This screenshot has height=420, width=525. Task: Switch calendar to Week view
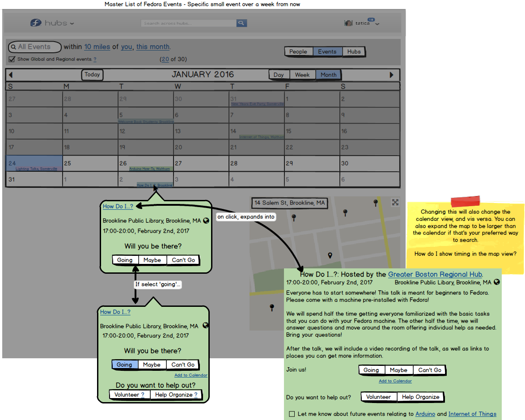[x=302, y=75]
